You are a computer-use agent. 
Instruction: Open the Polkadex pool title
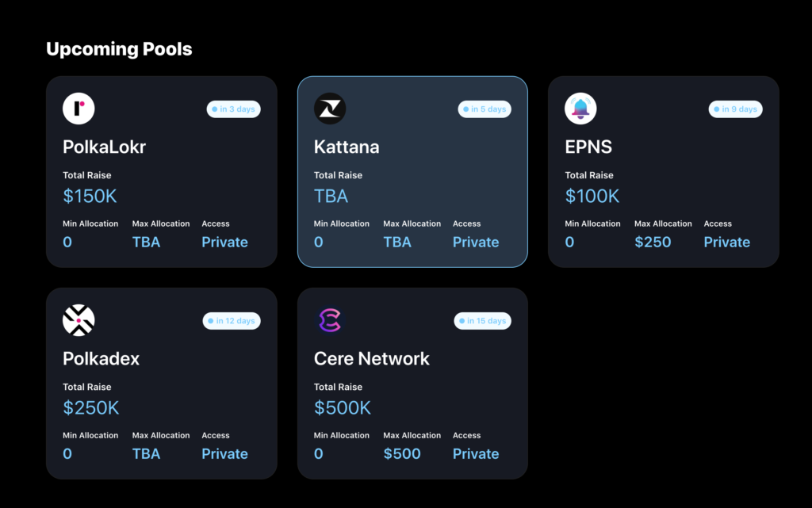(x=101, y=358)
